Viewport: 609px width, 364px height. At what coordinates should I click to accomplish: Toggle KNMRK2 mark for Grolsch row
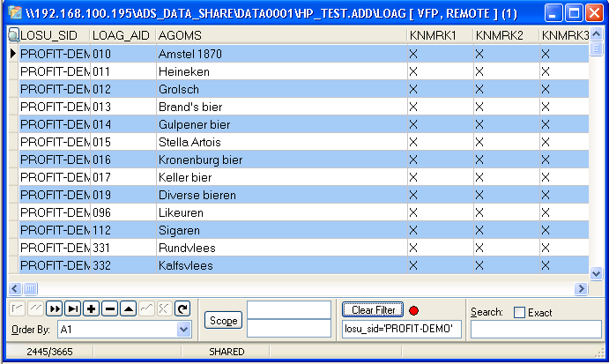coord(479,89)
